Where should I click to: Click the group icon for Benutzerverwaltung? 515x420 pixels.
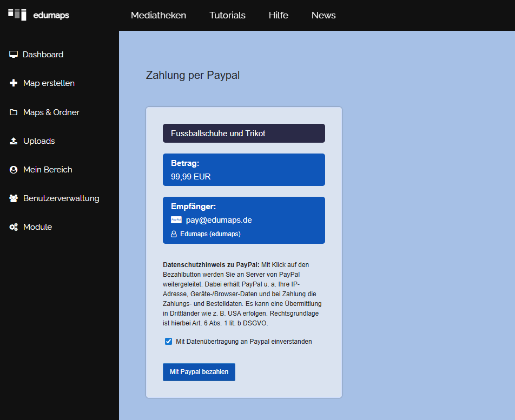14,198
